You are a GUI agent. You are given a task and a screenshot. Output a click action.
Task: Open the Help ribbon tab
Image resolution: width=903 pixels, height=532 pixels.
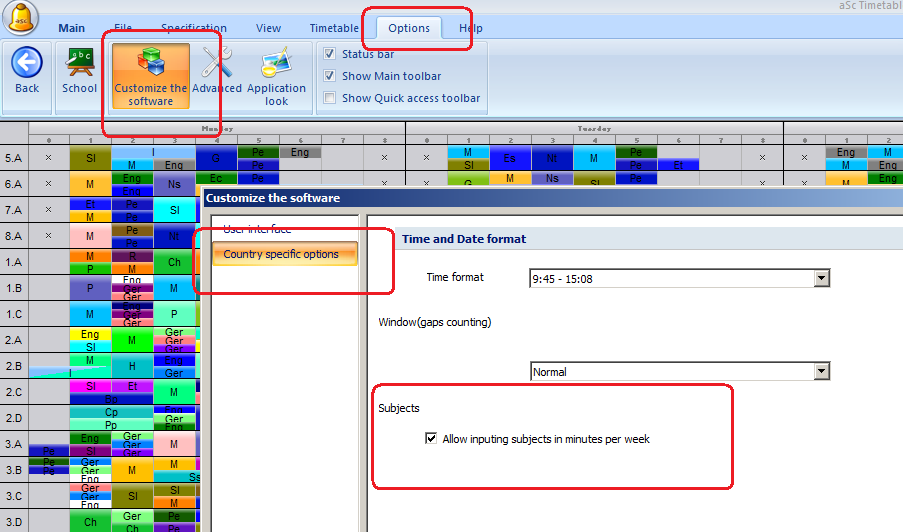coord(470,28)
